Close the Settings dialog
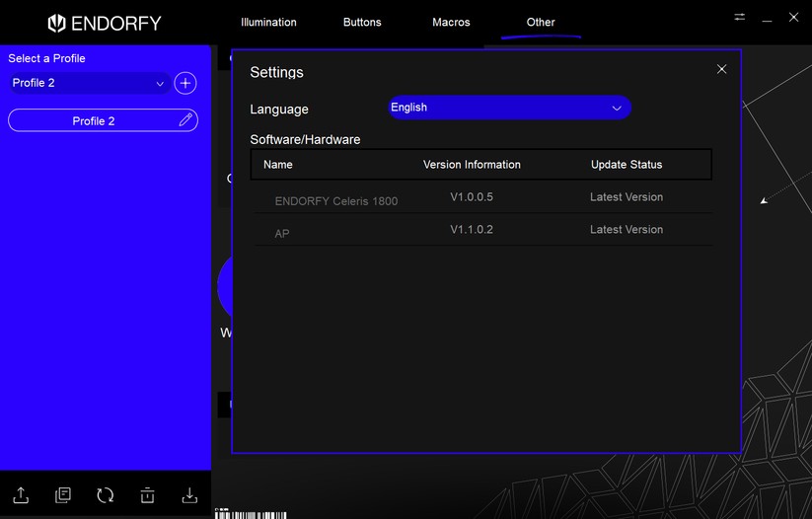The image size is (812, 519). click(x=721, y=69)
